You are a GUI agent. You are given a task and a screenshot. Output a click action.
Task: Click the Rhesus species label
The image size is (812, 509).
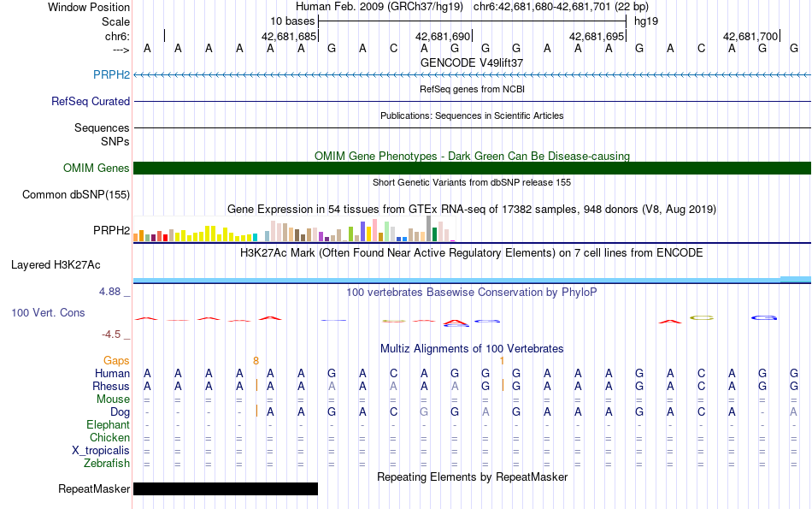click(x=111, y=386)
